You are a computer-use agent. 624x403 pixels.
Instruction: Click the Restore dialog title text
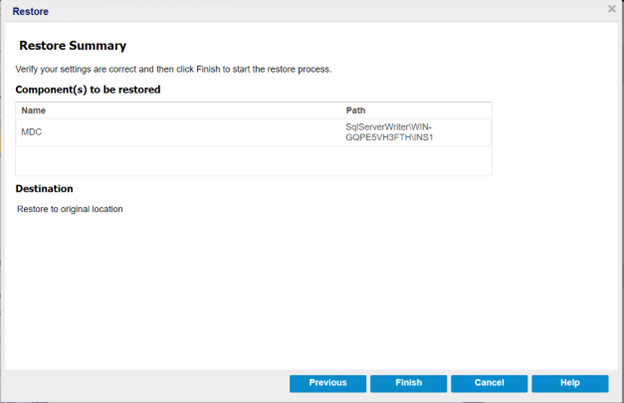click(x=30, y=11)
